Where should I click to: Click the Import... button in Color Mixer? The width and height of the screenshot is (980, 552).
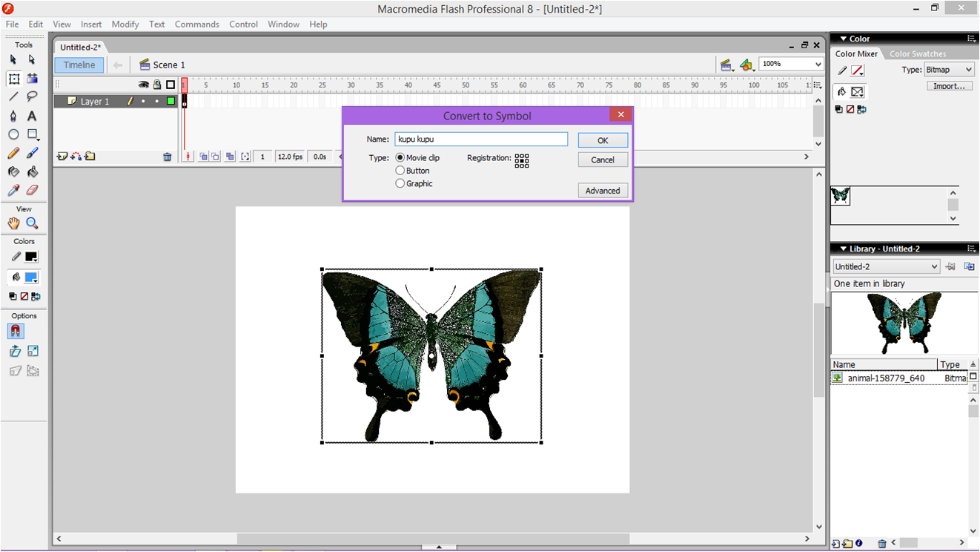(x=950, y=86)
